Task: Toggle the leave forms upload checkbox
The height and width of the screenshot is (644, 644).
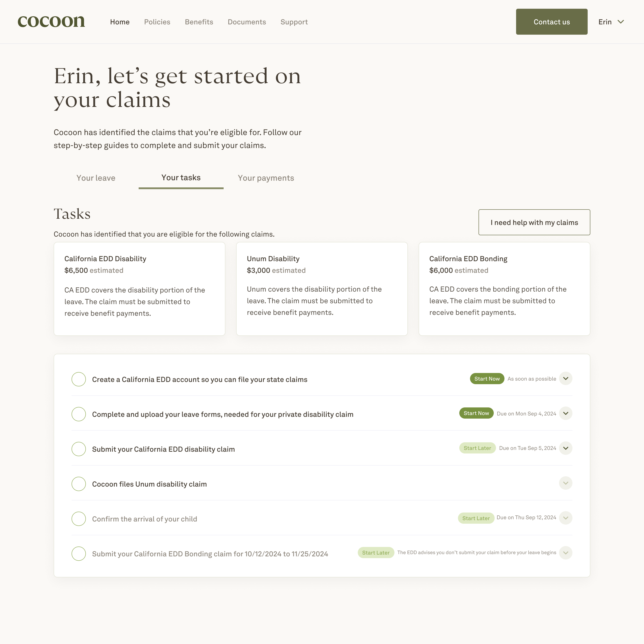Action: (x=78, y=414)
